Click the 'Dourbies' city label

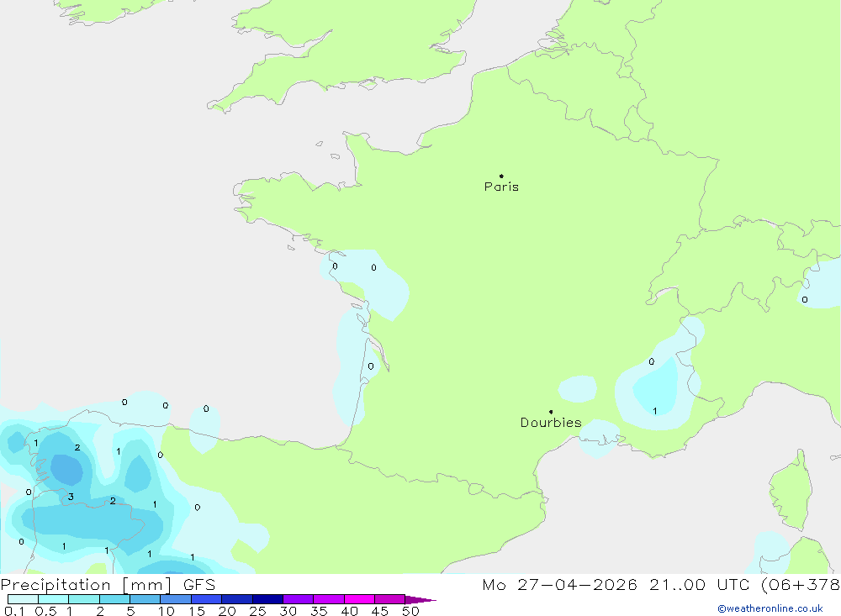(551, 423)
